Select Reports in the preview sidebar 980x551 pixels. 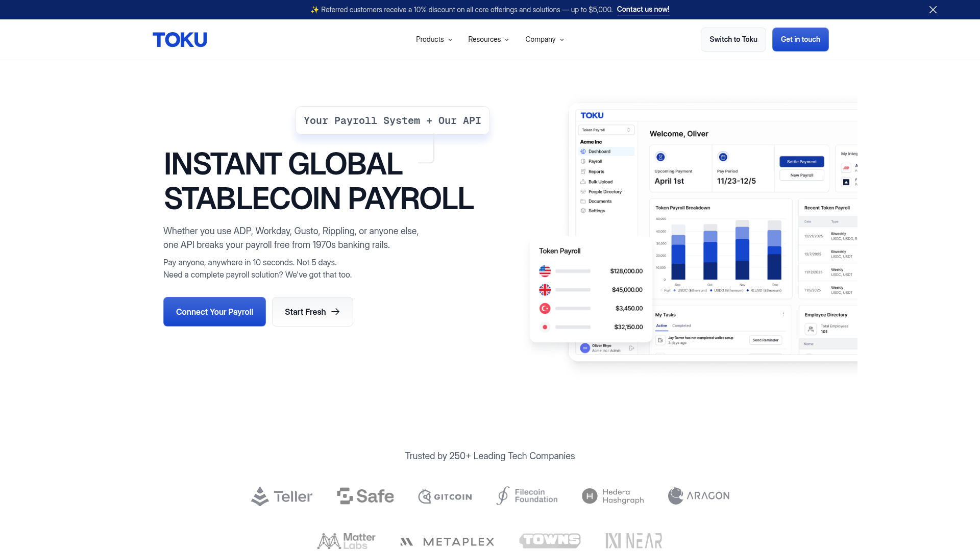coord(593,171)
